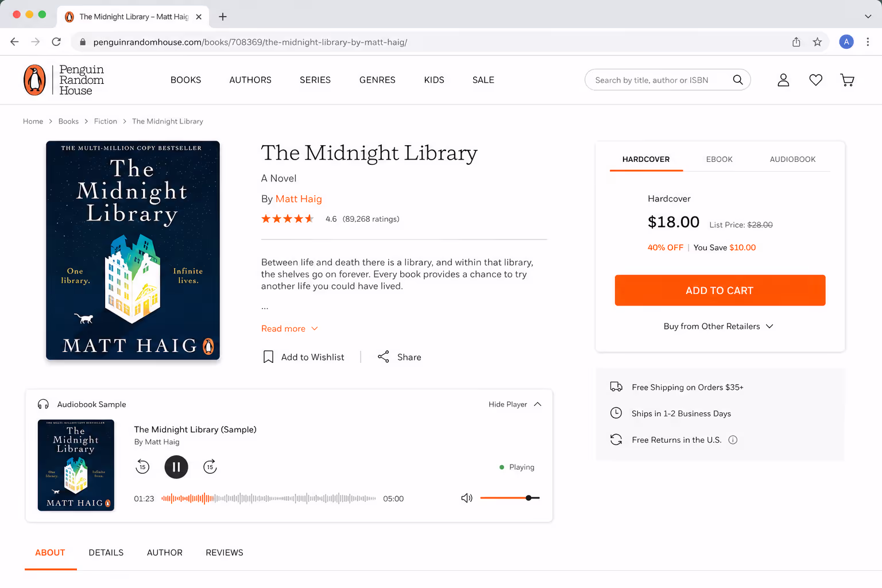Screen dimensions: 882x588
Task: Open the Matt Haig author link
Action: tap(299, 199)
